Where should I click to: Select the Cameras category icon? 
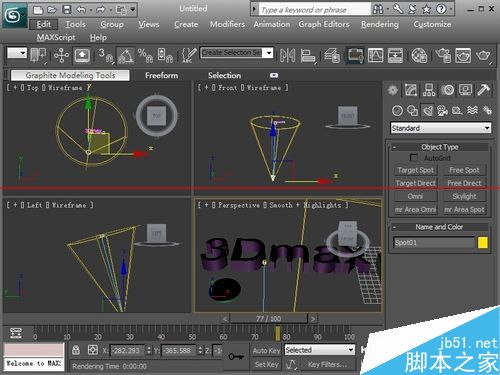(x=443, y=110)
